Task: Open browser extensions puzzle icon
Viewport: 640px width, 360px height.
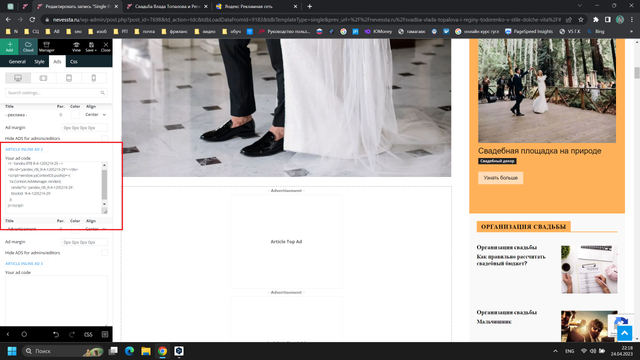Action: click(x=596, y=19)
